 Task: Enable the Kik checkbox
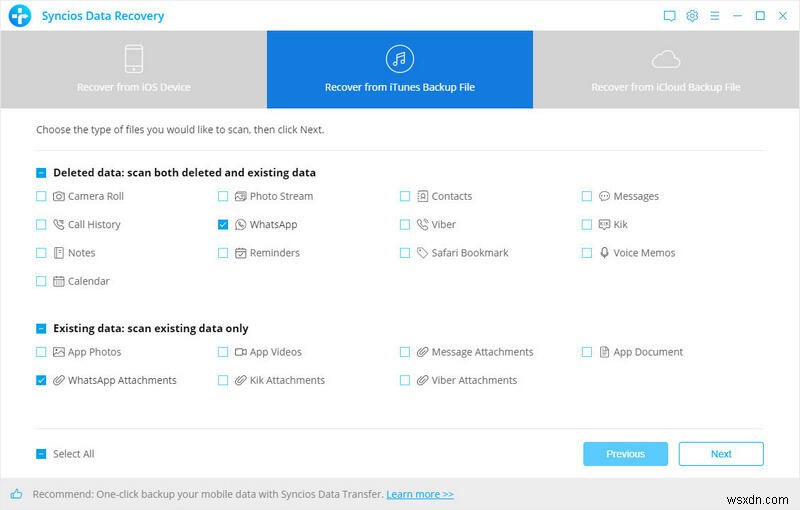[587, 224]
